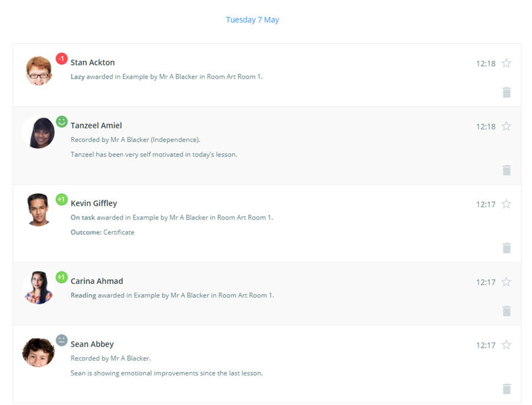Delete Kevin Giffley's On task award
This screenshot has height=405, width=532.
(x=506, y=248)
